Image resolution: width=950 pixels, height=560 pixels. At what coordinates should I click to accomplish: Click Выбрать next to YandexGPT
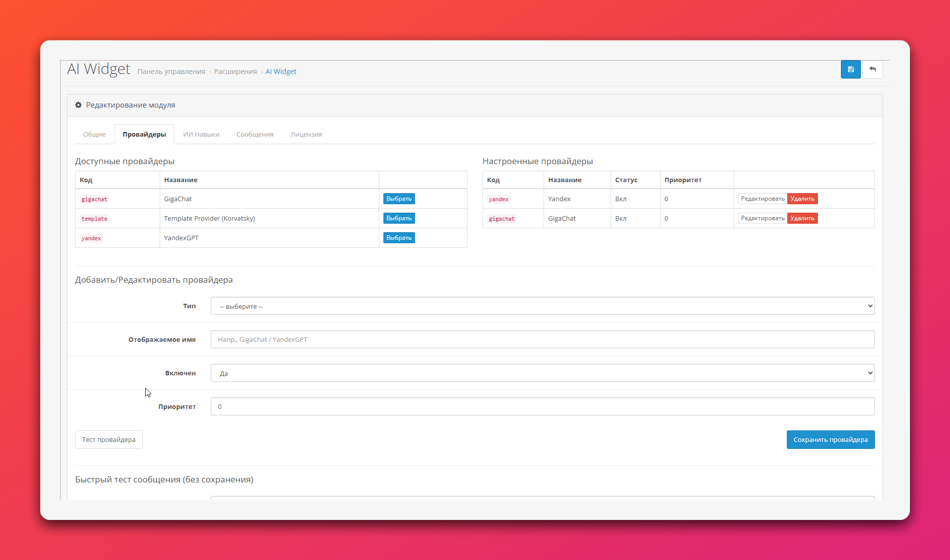(399, 238)
